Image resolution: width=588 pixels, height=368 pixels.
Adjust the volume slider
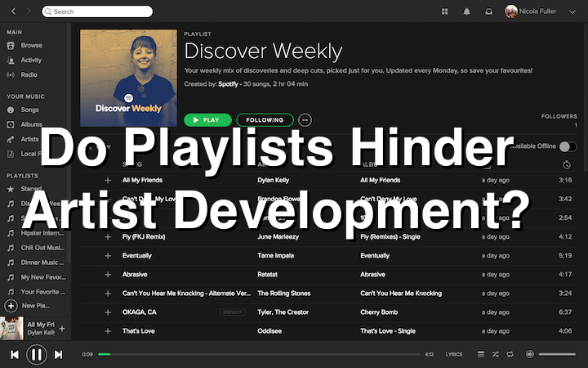(x=557, y=354)
